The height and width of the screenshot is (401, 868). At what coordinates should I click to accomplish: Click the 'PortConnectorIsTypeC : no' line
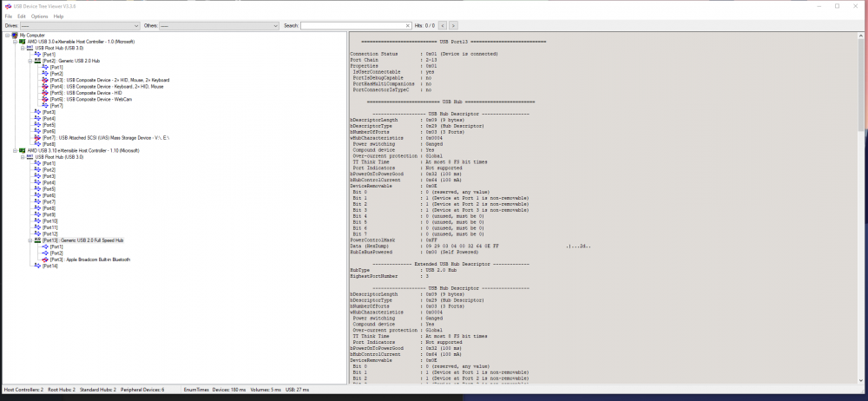coord(392,89)
